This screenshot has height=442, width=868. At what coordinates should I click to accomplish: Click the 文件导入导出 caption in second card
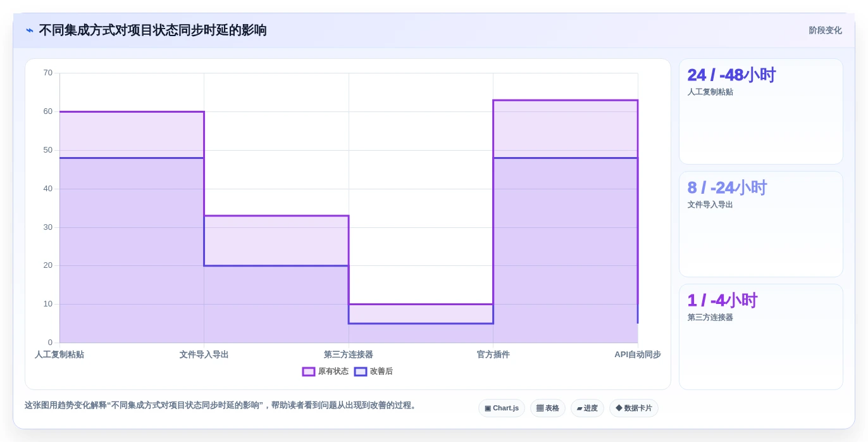point(710,205)
